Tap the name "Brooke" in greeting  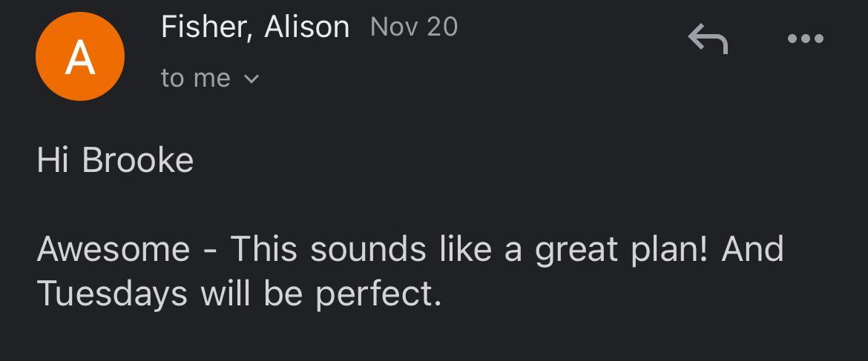pos(138,160)
